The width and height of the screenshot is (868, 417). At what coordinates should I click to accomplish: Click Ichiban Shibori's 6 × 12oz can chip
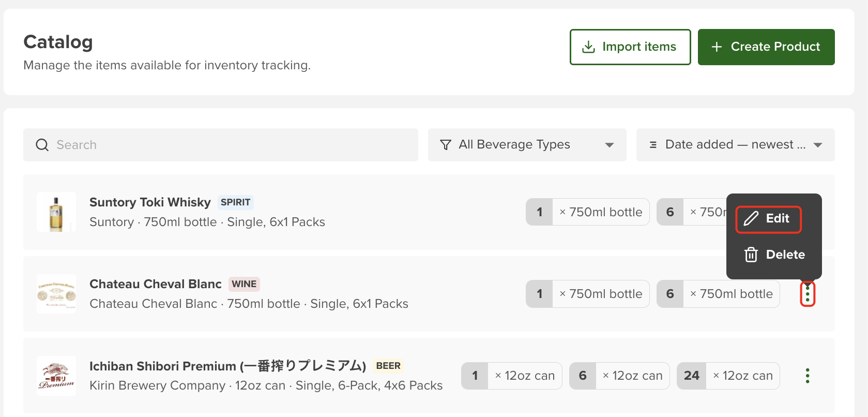tap(619, 376)
